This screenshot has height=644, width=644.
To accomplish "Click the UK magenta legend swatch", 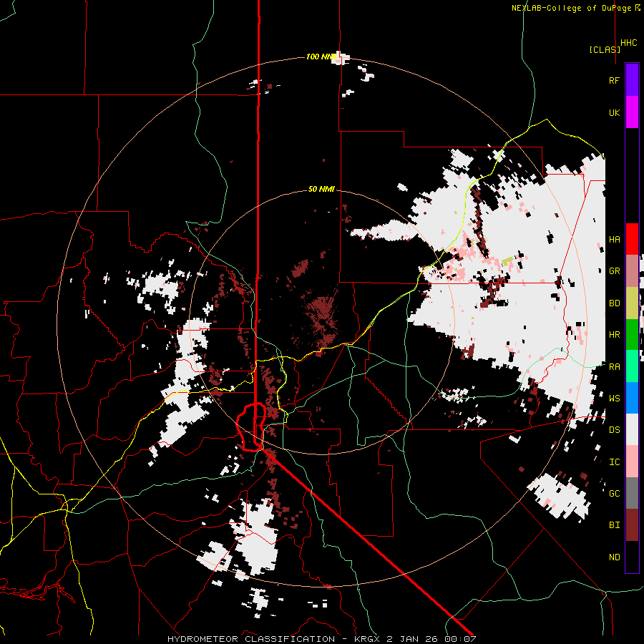I will 632,112.
